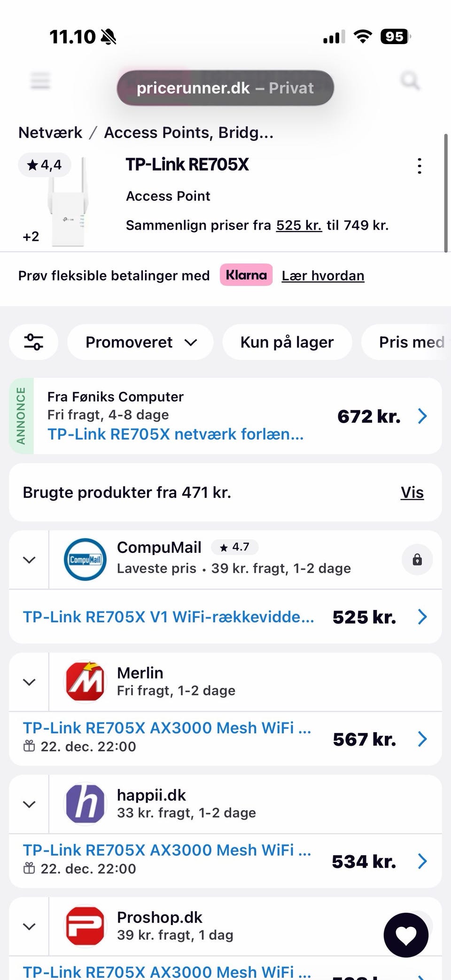Tap the 'Lær hvordan' Klarna link
451x980 pixels.
(323, 276)
